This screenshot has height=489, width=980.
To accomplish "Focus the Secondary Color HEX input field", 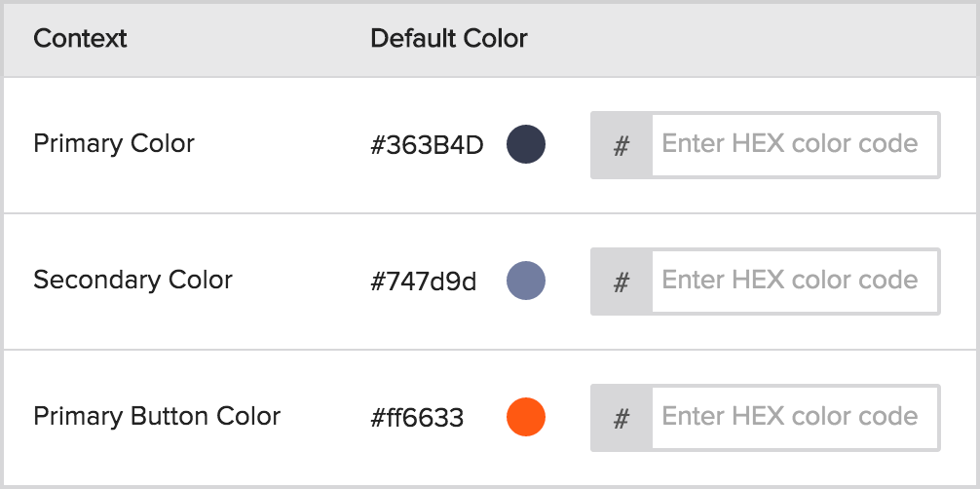I will point(794,282).
